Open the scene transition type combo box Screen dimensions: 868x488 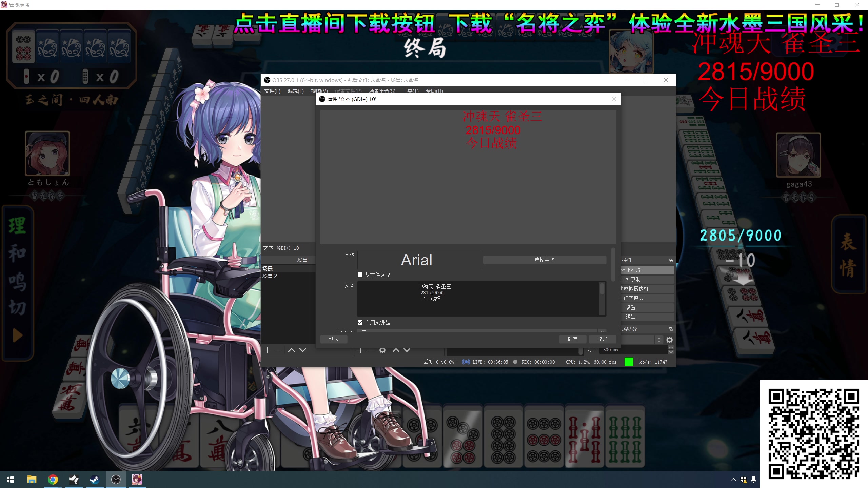pos(642,340)
